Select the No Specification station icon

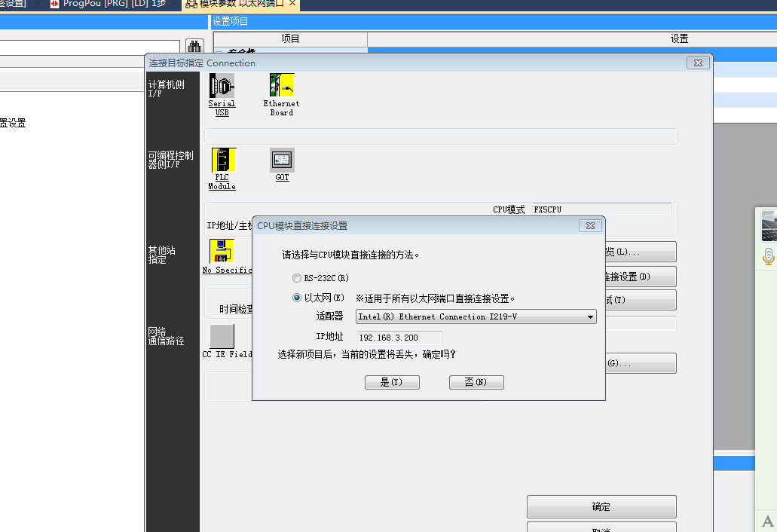pyautogui.click(x=222, y=251)
